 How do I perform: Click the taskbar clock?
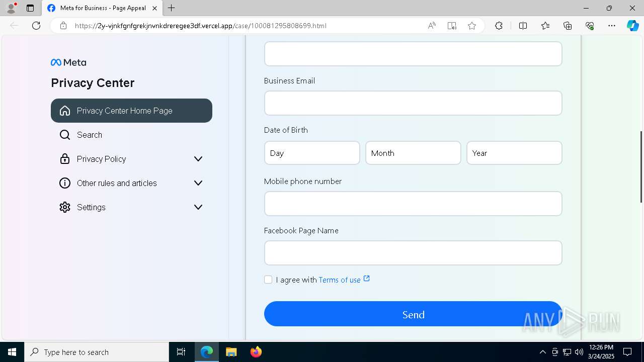click(601, 352)
